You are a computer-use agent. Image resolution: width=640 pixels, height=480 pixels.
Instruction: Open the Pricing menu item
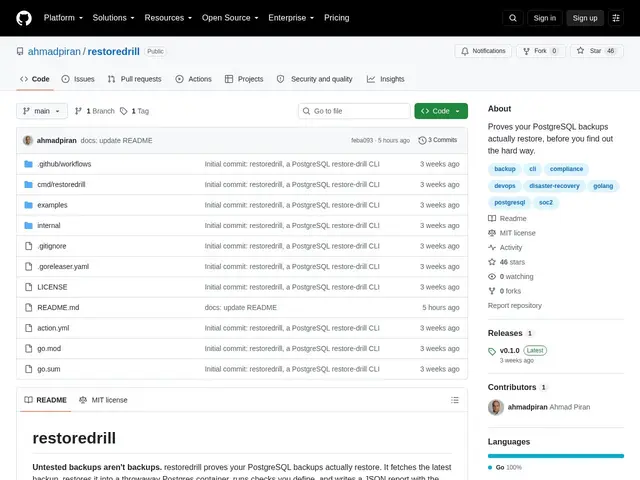click(337, 18)
